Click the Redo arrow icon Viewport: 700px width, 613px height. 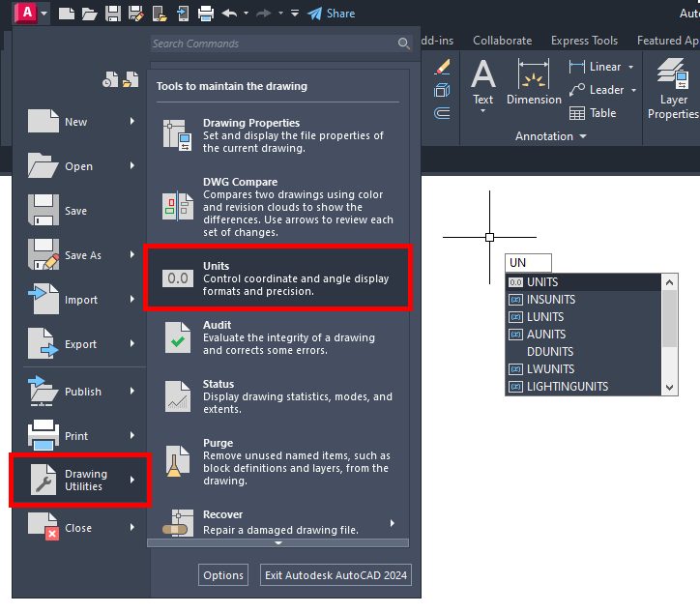[x=263, y=14]
